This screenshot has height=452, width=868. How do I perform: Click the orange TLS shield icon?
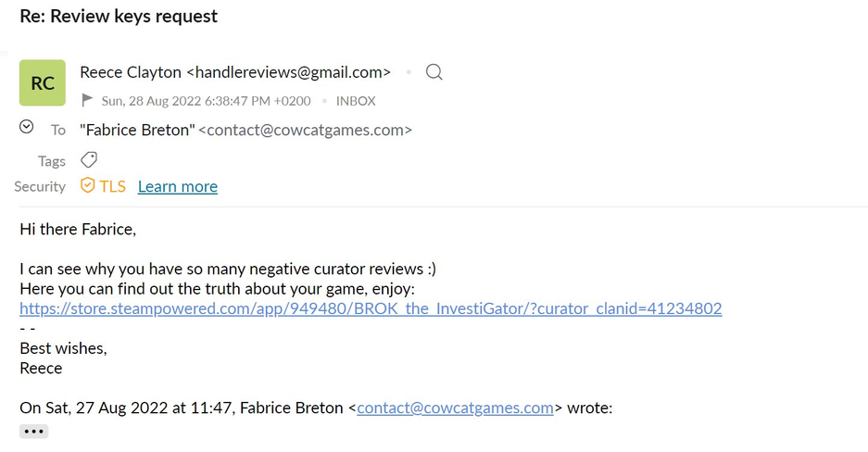coord(88,185)
